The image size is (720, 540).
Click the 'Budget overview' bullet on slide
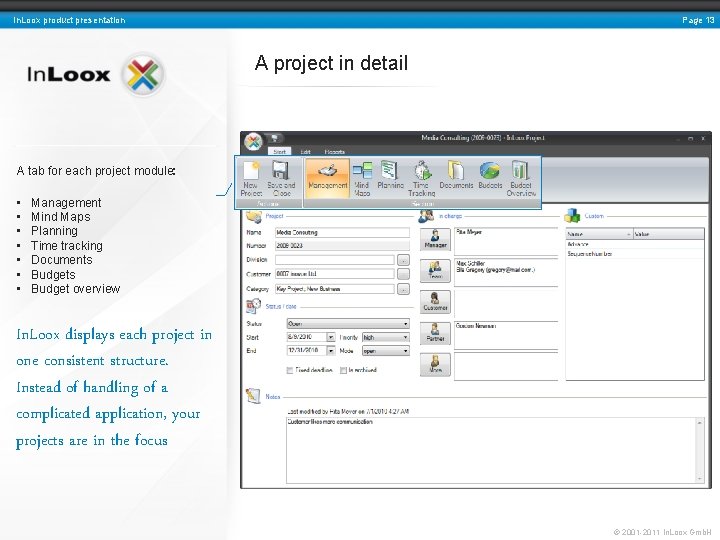[x=75, y=289]
